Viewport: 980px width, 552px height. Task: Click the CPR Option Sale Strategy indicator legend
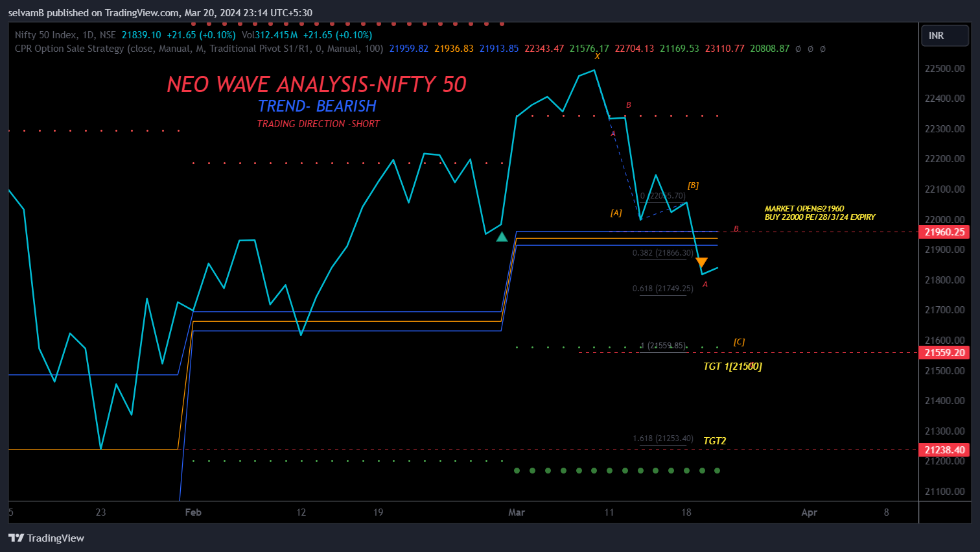pyautogui.click(x=199, y=49)
